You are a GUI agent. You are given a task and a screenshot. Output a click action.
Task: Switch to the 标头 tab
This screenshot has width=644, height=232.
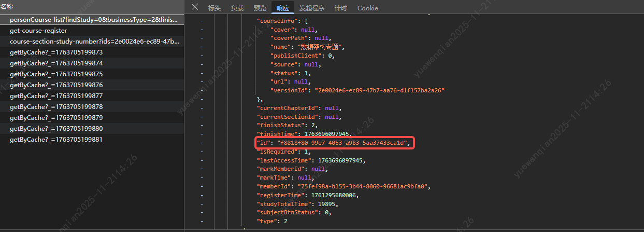tap(214, 8)
